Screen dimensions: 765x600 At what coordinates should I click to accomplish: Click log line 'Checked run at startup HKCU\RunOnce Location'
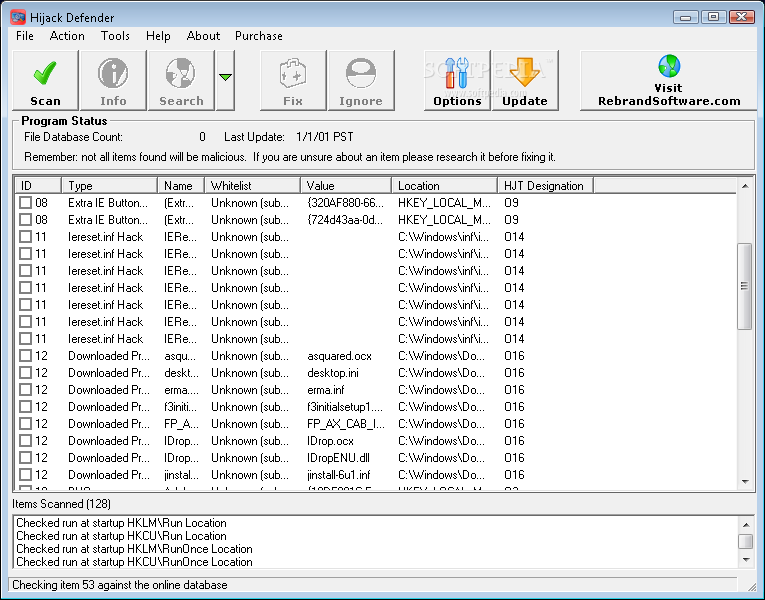pyautogui.click(x=134, y=562)
